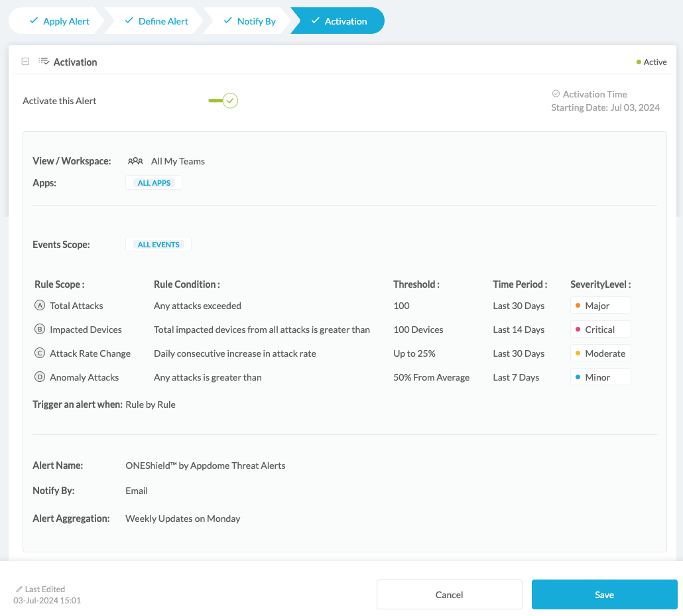Open the Minor severity level selector
The height and width of the screenshot is (616, 683).
click(x=600, y=377)
